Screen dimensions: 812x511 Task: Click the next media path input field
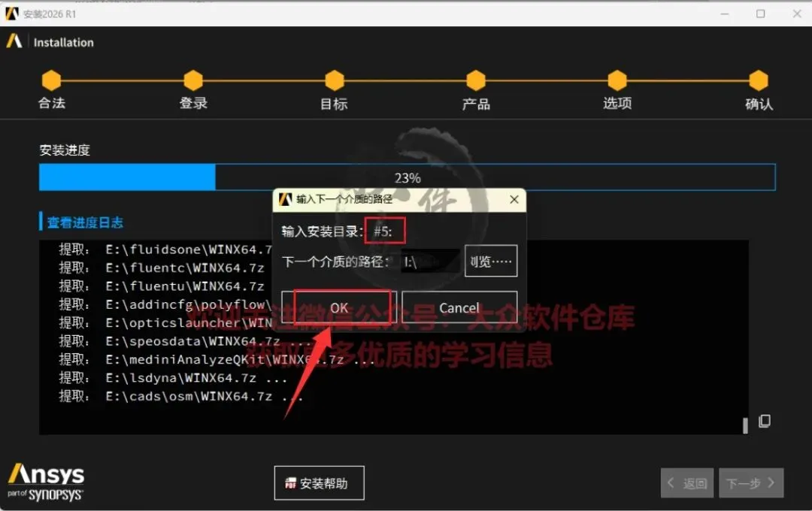click(x=430, y=262)
